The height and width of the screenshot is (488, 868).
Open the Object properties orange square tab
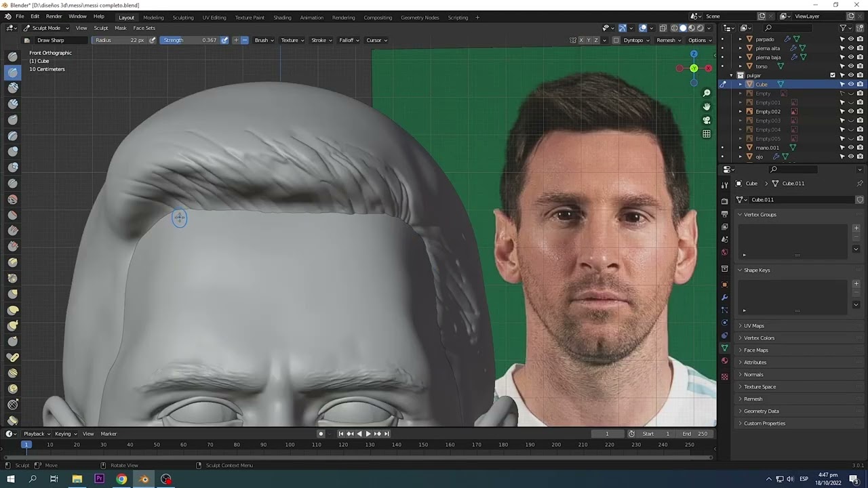coord(724,284)
